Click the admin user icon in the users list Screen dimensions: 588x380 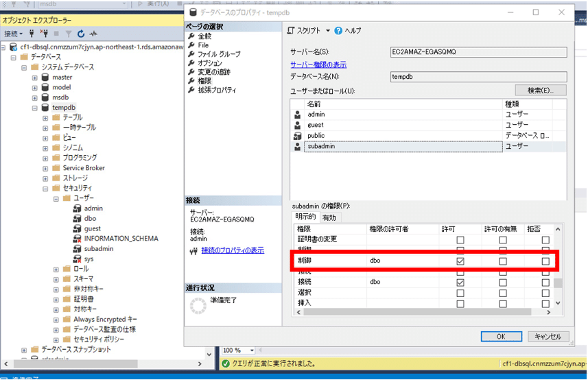[297, 115]
